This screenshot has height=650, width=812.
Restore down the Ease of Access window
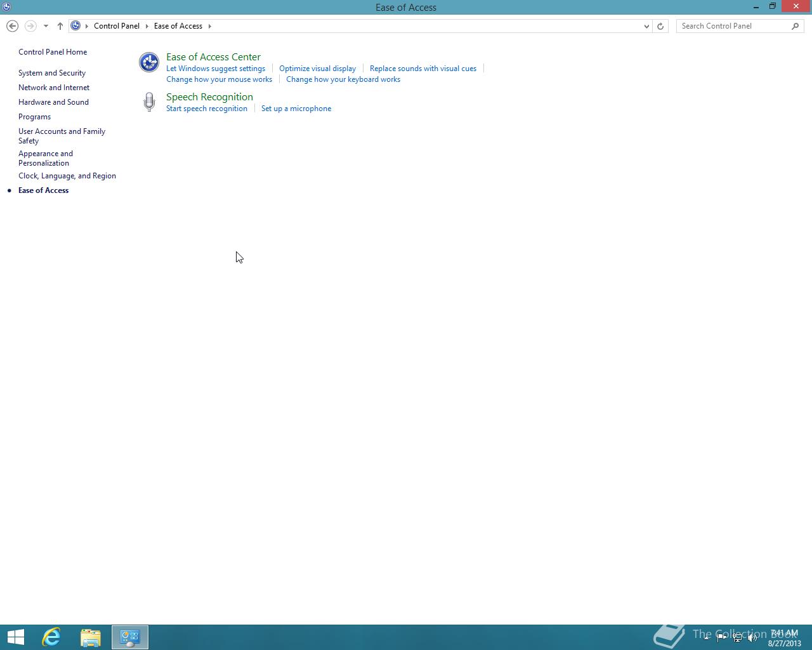point(773,6)
